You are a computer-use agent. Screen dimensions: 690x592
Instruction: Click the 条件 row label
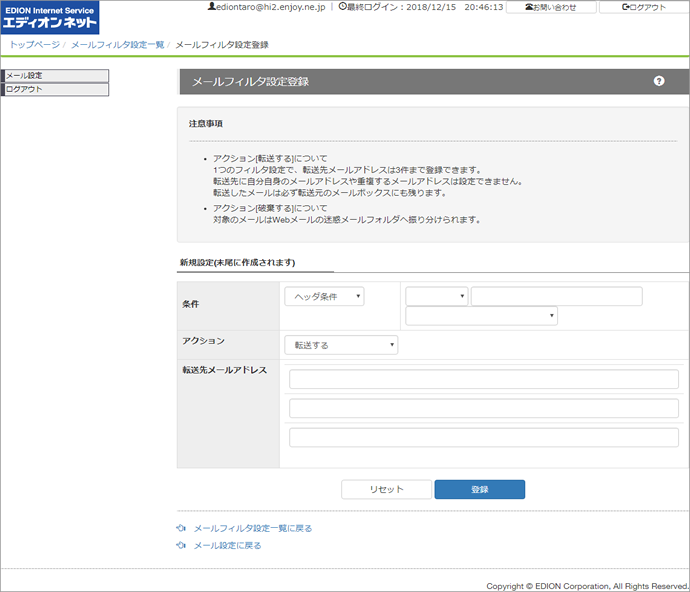click(x=191, y=304)
